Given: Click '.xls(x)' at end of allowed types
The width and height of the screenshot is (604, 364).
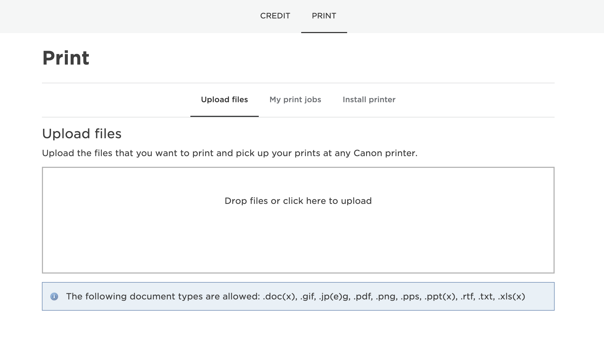Looking at the screenshot, I should pos(511,296).
